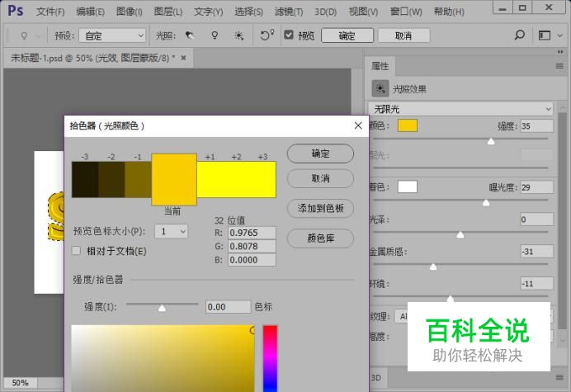Click the yellow 颜色 light color swatch

[408, 125]
